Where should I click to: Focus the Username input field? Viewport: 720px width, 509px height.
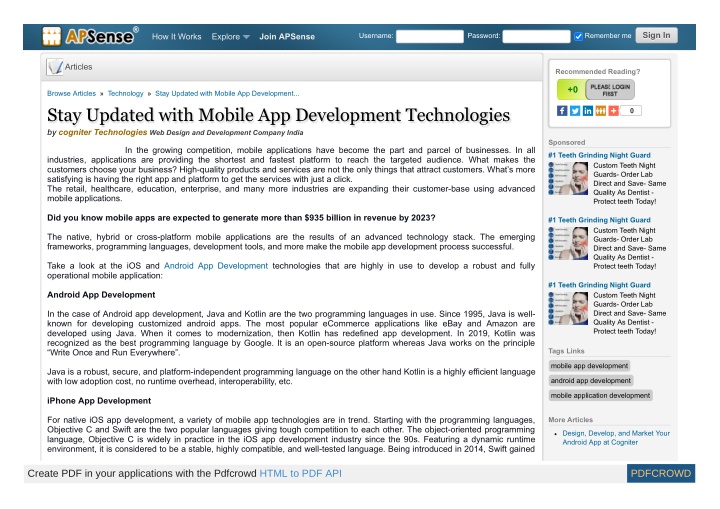pyautogui.click(x=430, y=36)
